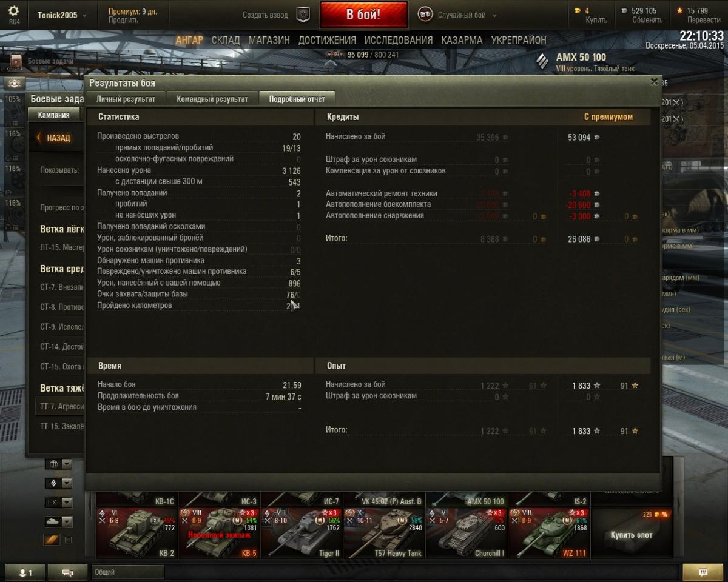
Task: Click damage dealt value 3 126
Action: 291,171
